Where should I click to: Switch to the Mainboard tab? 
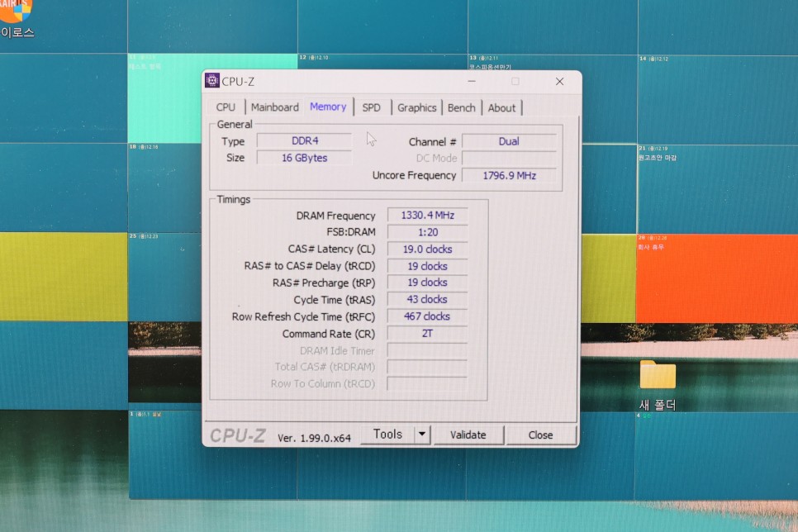pos(275,107)
